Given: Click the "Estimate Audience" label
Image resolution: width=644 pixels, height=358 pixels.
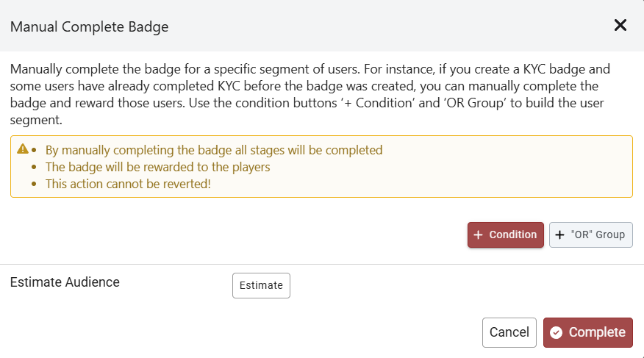Looking at the screenshot, I should click(x=65, y=282).
